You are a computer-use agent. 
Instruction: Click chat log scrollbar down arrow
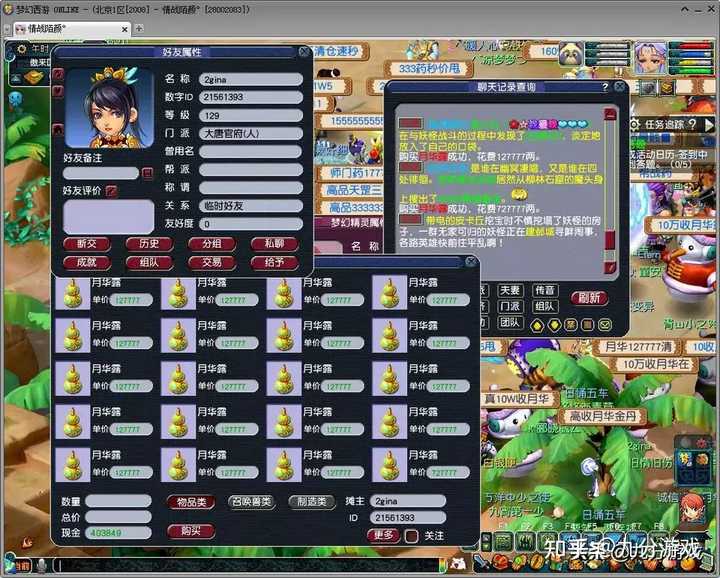coord(610,267)
